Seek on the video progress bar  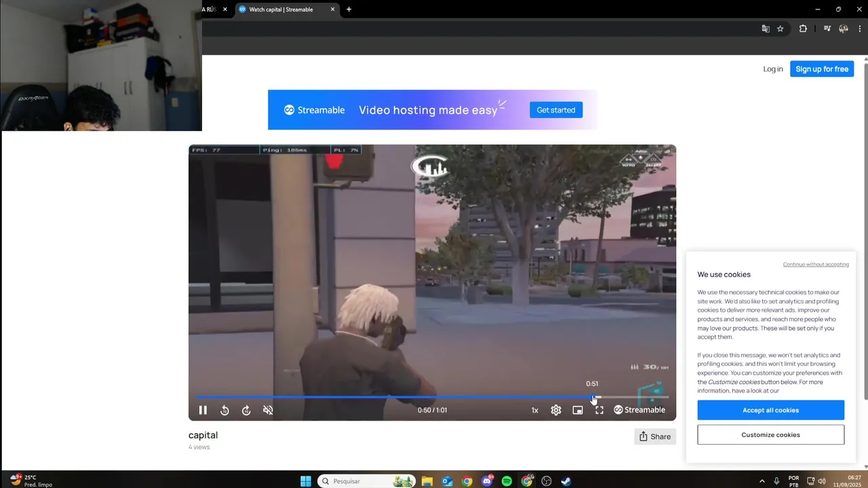click(x=432, y=397)
